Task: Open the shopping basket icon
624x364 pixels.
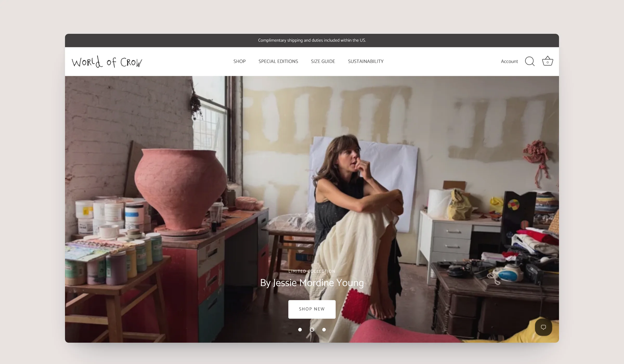Action: coord(548,61)
